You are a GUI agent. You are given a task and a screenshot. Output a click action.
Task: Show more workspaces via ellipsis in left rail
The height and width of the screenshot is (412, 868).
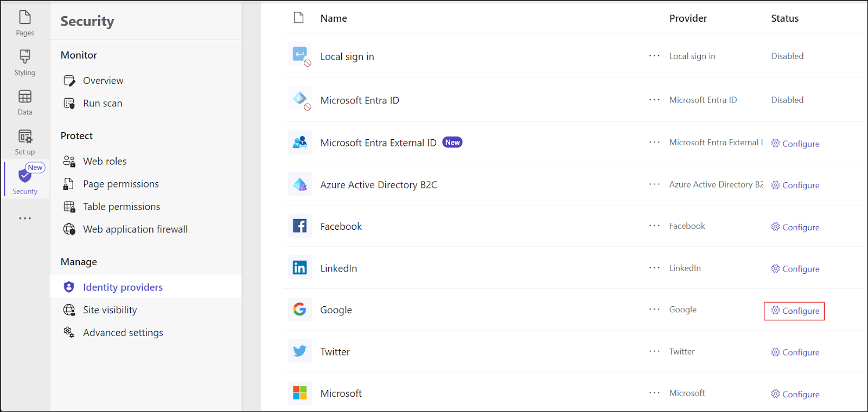point(25,218)
